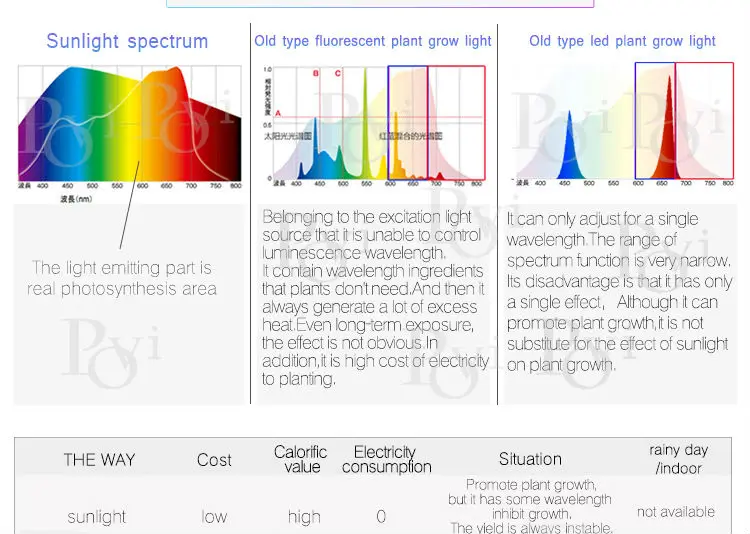750x534 pixels.
Task: Click the red letter C marker in fluorescent chart
Action: coord(338,73)
